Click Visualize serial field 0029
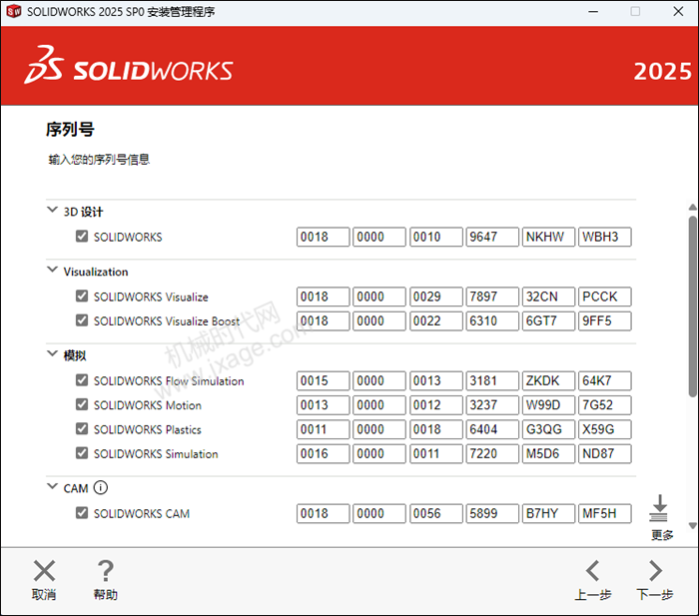The height and width of the screenshot is (616, 699). click(436, 297)
